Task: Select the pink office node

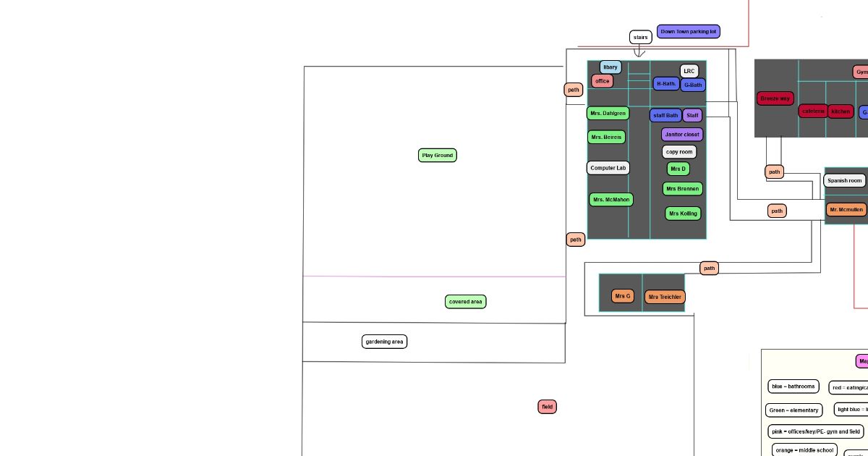Action: pos(603,81)
